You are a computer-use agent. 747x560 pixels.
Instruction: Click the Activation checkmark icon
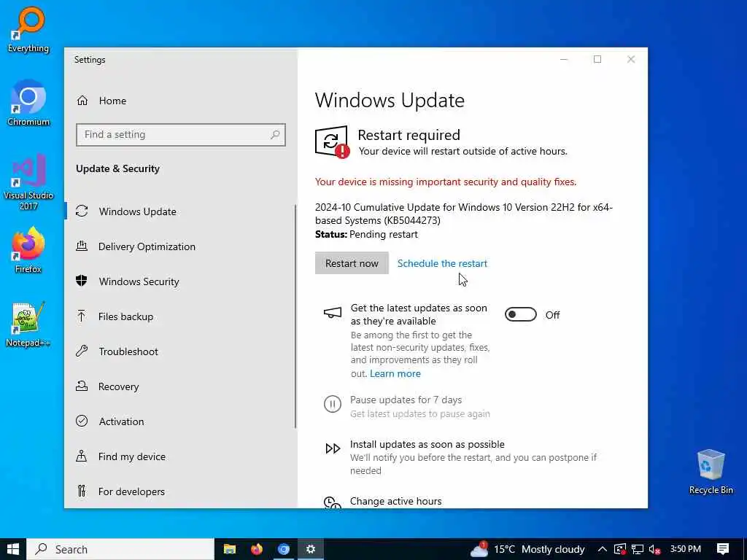[82, 421]
